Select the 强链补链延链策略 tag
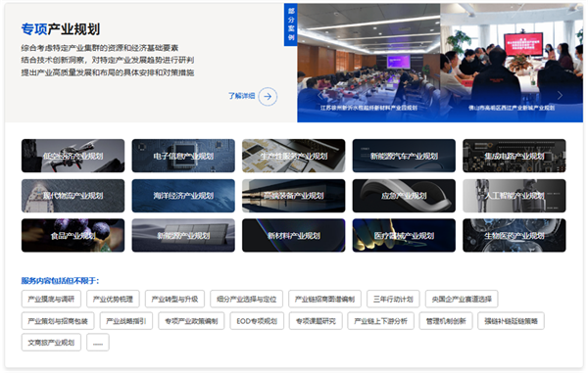Image resolution: width=588 pixels, height=373 pixels. click(x=511, y=321)
